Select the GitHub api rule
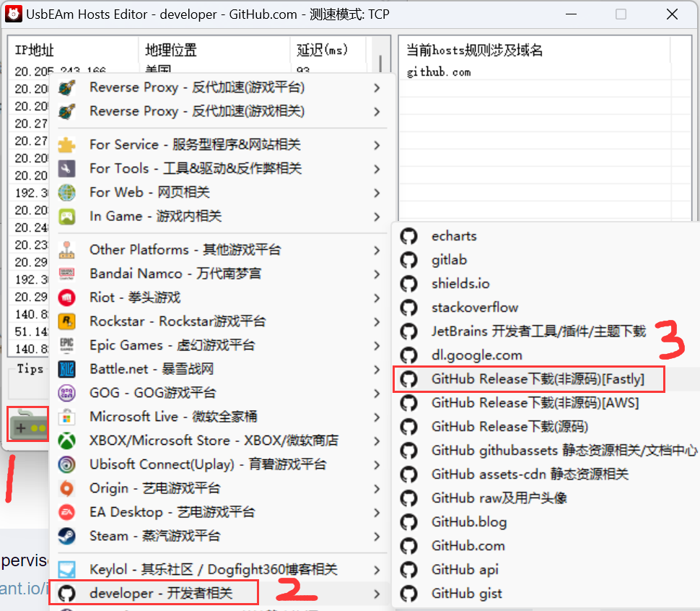This screenshot has width=700, height=611. pyautogui.click(x=546, y=570)
